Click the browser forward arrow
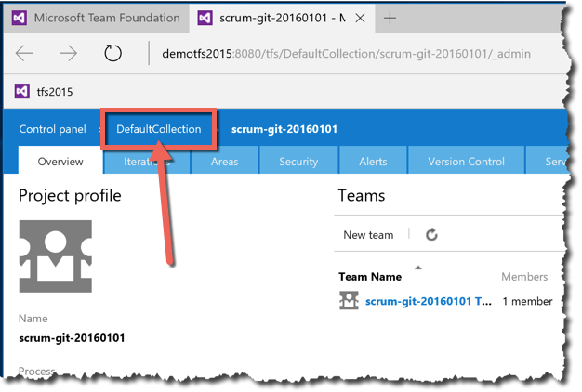 pyautogui.click(x=68, y=53)
